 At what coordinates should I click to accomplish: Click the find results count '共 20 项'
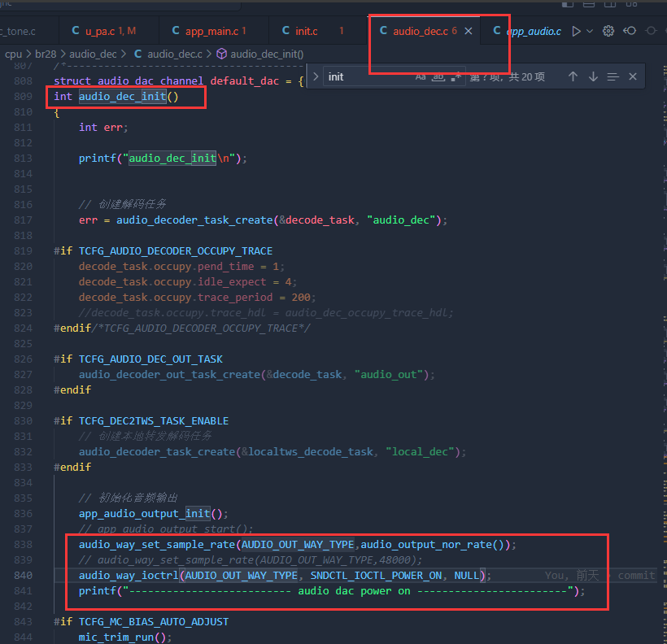526,76
